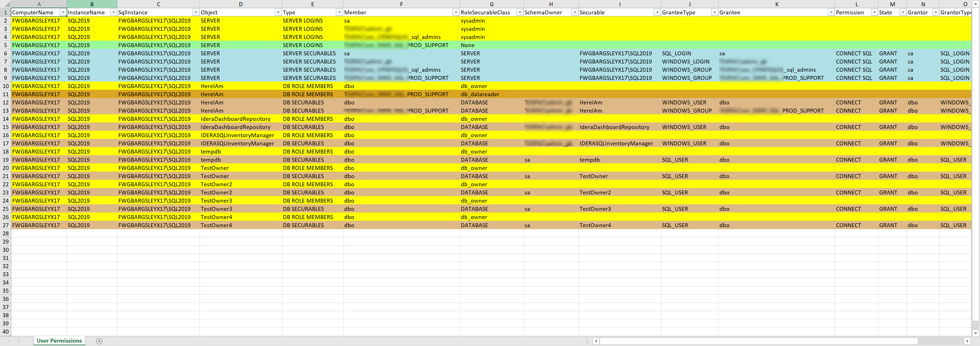Click horizontal scrollbar right arrow
980x346 pixels.
click(x=968, y=341)
